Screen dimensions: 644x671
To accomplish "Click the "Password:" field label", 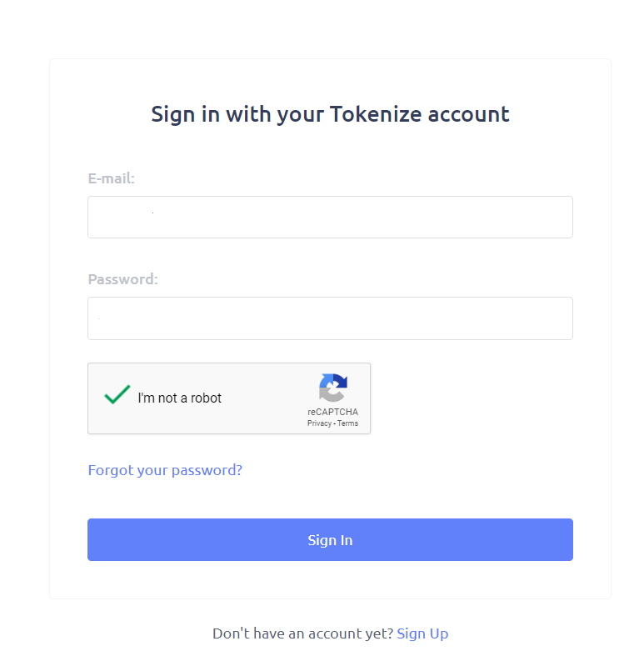I will coord(122,279).
